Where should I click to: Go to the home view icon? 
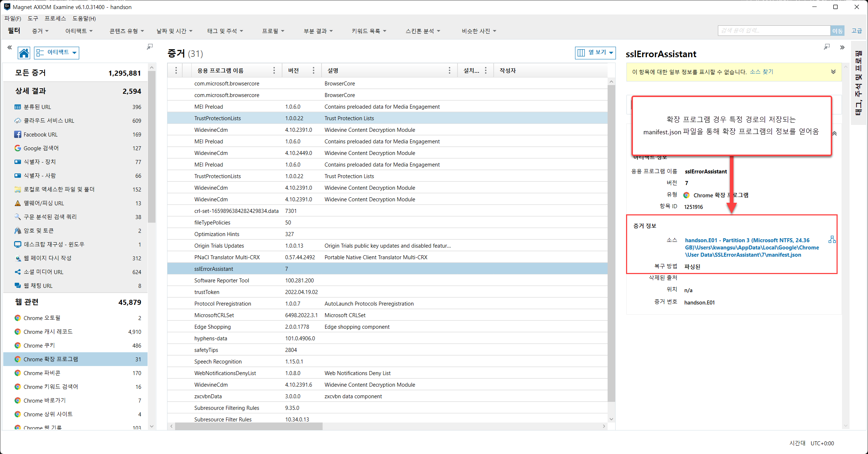(24, 53)
